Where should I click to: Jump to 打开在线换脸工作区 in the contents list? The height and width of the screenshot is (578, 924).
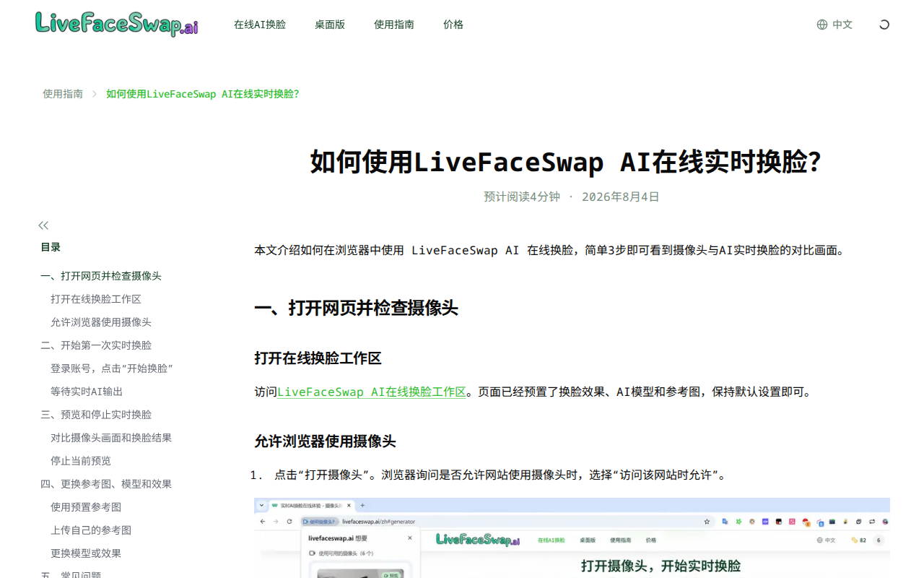96,299
